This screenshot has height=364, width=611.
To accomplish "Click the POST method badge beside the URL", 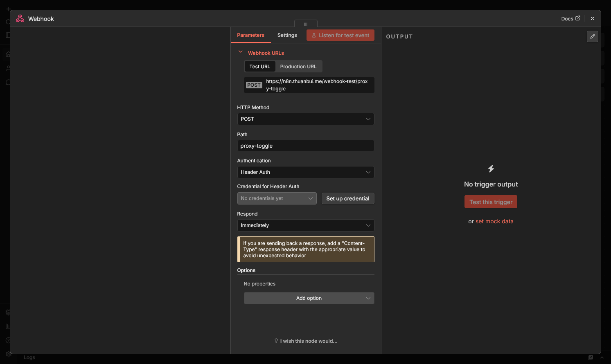I will 254,85.
